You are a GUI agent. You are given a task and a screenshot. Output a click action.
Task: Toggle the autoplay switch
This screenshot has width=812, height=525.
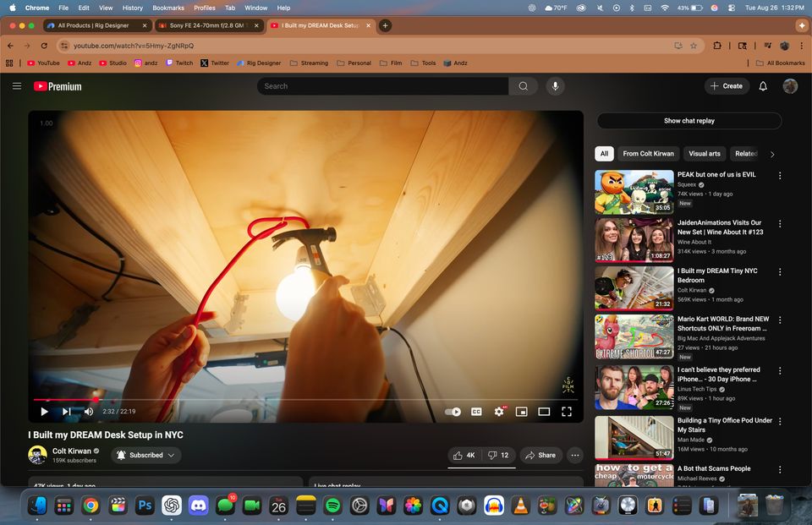(453, 412)
